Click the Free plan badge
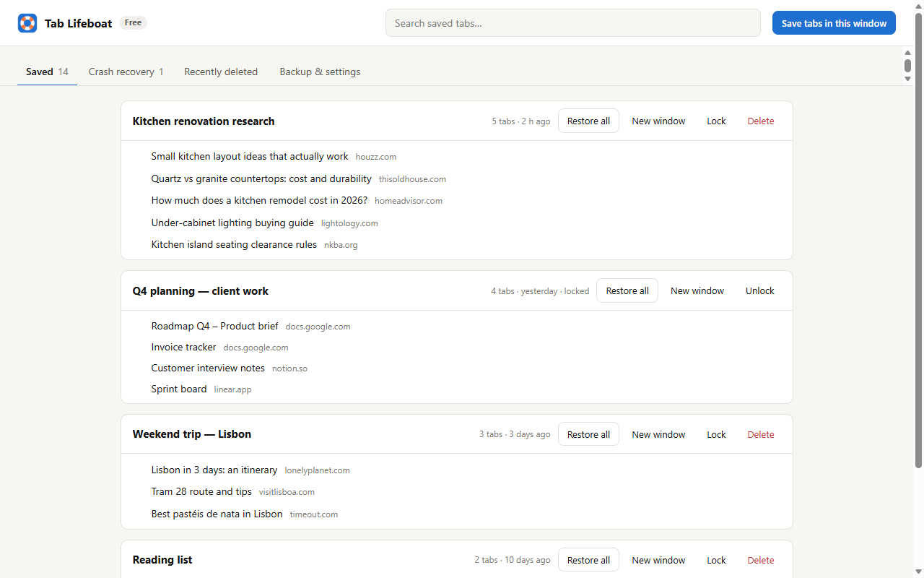 (x=133, y=22)
